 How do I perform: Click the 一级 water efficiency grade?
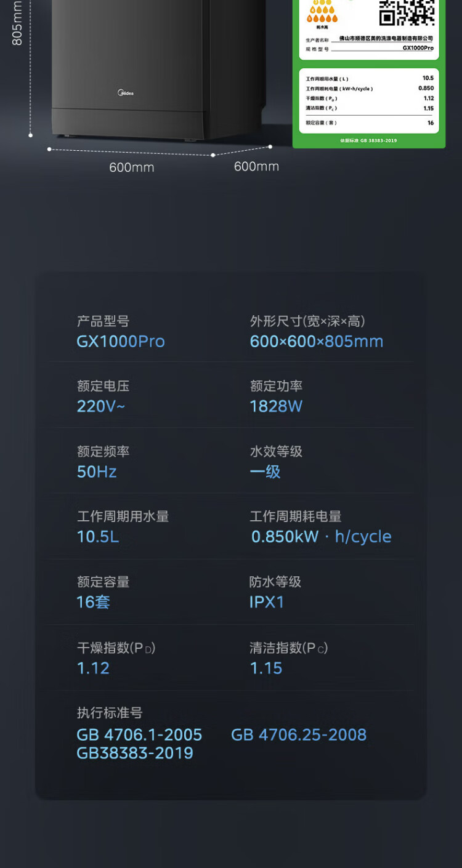265,472
